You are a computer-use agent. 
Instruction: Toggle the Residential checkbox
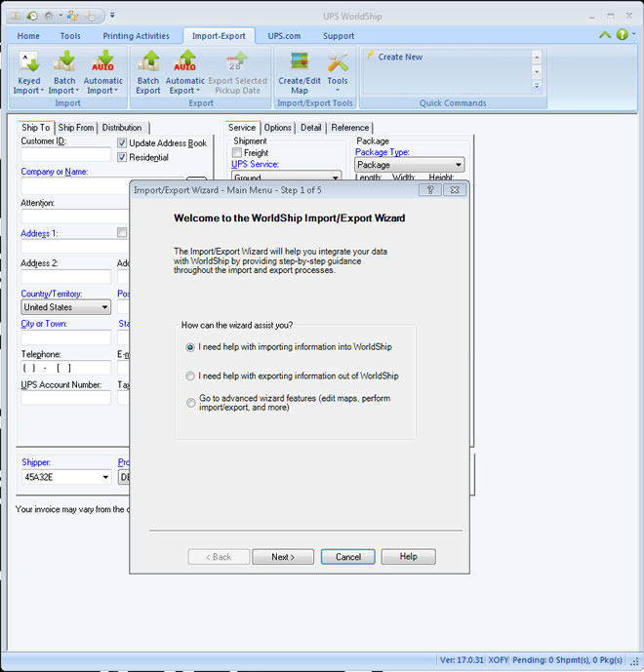pos(122,157)
